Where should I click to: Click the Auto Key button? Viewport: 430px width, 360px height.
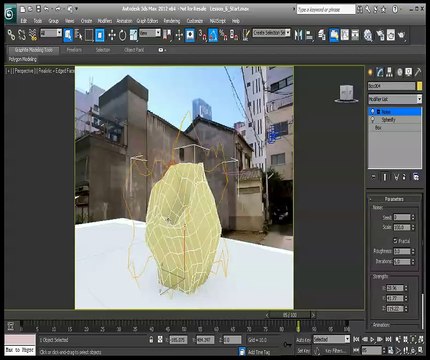[x=303, y=340]
